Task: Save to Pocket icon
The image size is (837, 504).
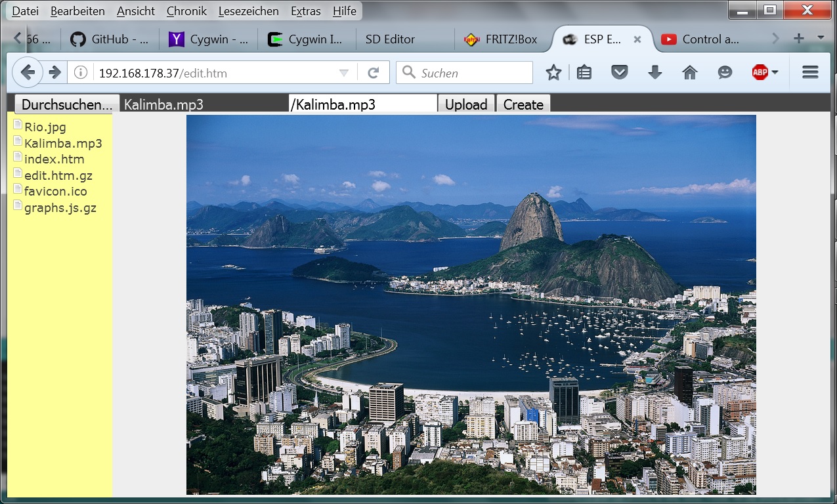Action: pos(619,73)
